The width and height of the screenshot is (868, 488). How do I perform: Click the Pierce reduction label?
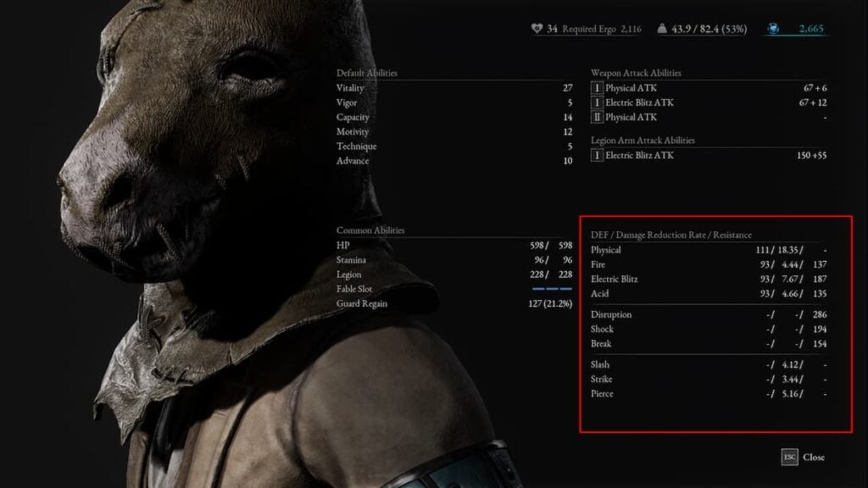coord(602,394)
